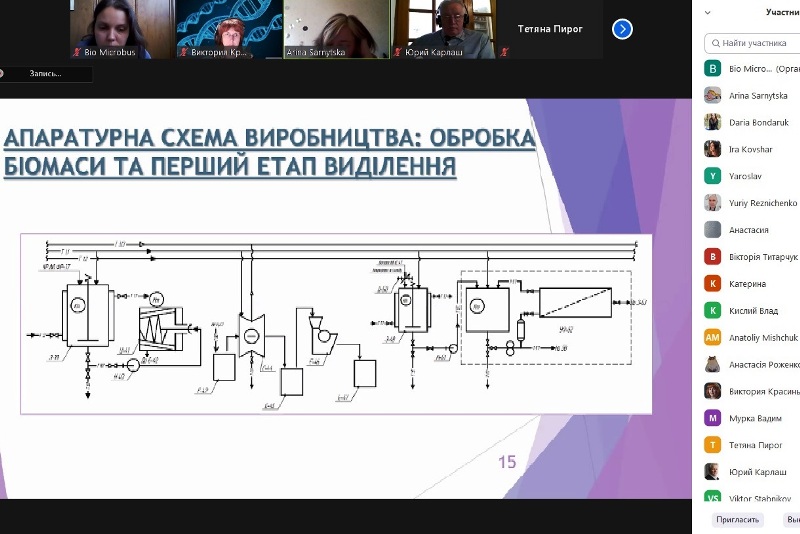Click Катерина orange K avatar
Screen dimensions: 800x534
pyautogui.click(x=712, y=284)
